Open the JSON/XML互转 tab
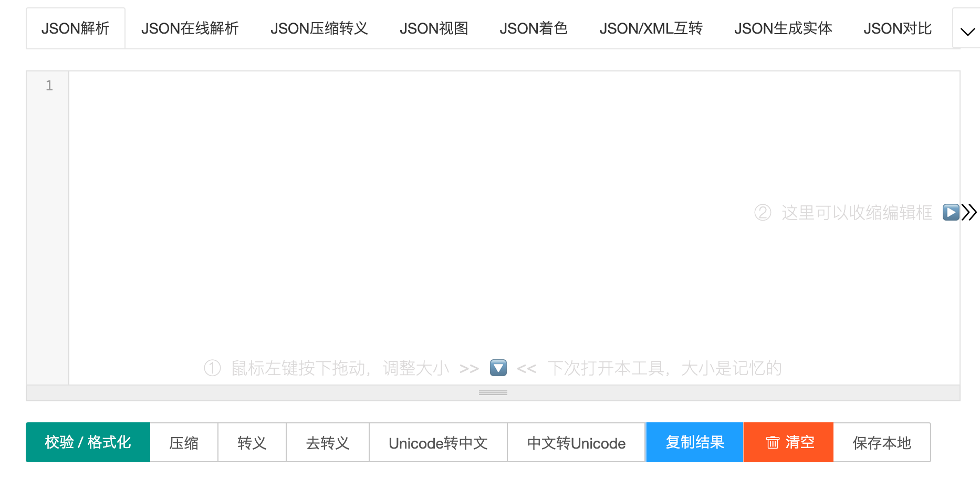The image size is (980, 478). point(651,28)
